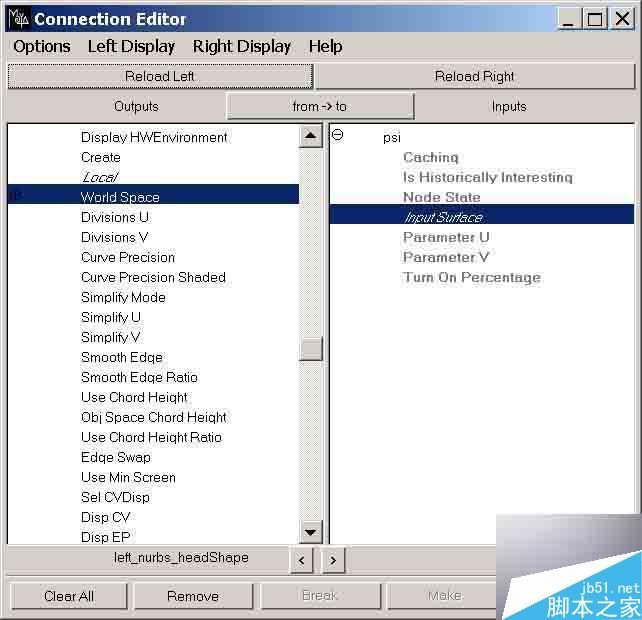The width and height of the screenshot is (642, 620).
Task: Click the outputs list scroll down arrow
Action: pyautogui.click(x=310, y=532)
